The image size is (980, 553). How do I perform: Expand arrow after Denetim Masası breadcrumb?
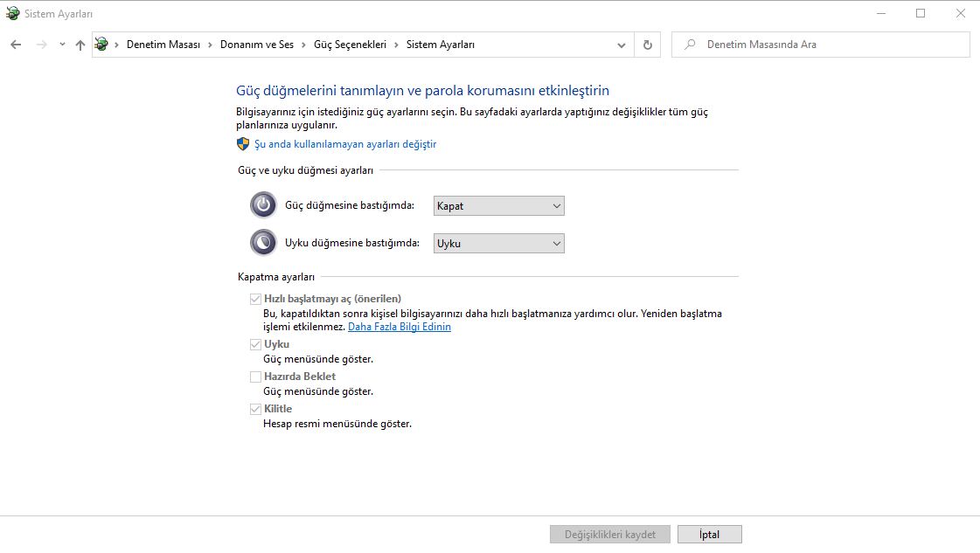(x=210, y=45)
